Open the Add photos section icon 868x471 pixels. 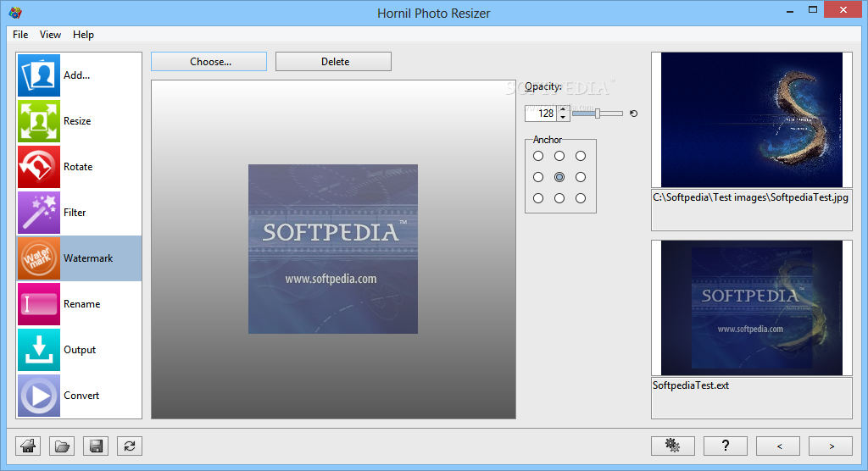tap(39, 75)
